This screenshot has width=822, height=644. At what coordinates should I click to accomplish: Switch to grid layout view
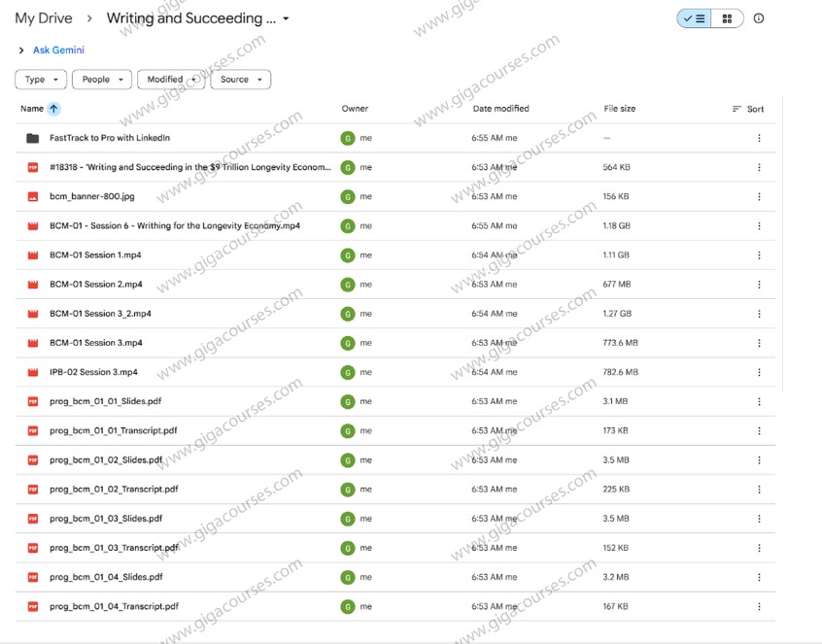[727, 18]
